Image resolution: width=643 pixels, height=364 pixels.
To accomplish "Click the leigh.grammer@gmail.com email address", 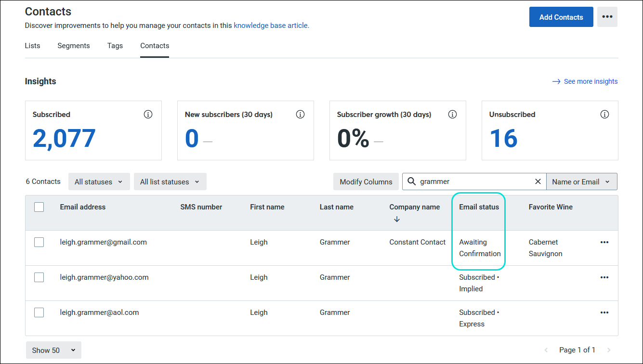I will (104, 242).
